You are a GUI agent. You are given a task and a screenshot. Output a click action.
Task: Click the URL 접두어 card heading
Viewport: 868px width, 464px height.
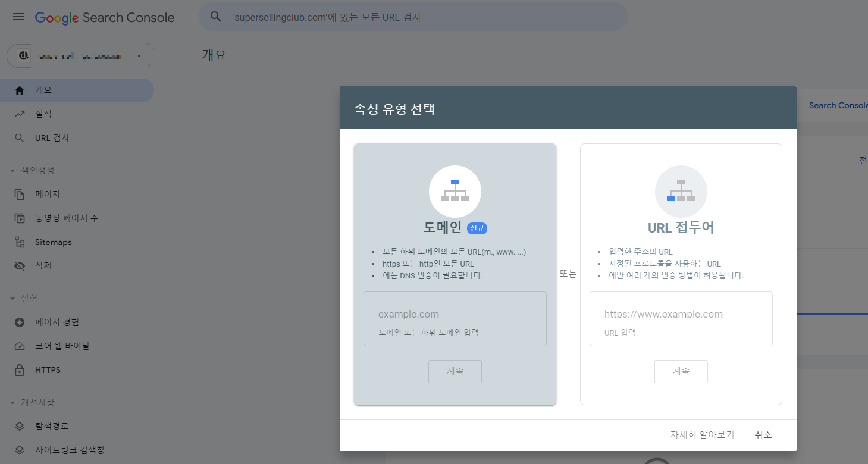[x=681, y=228]
